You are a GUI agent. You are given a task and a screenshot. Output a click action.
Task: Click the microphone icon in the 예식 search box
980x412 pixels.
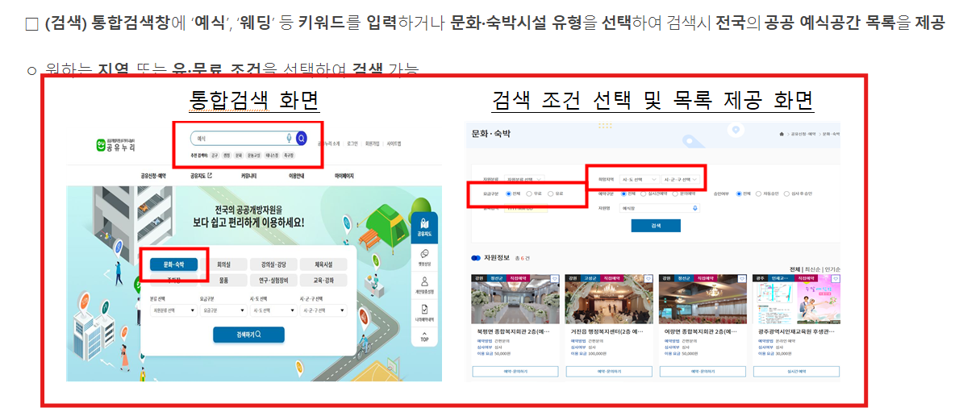pyautogui.click(x=289, y=139)
